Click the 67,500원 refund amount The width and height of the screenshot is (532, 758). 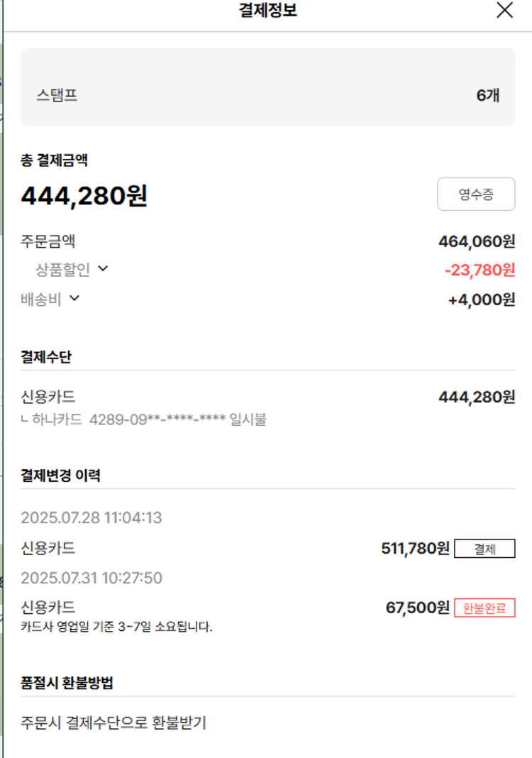pos(417,608)
